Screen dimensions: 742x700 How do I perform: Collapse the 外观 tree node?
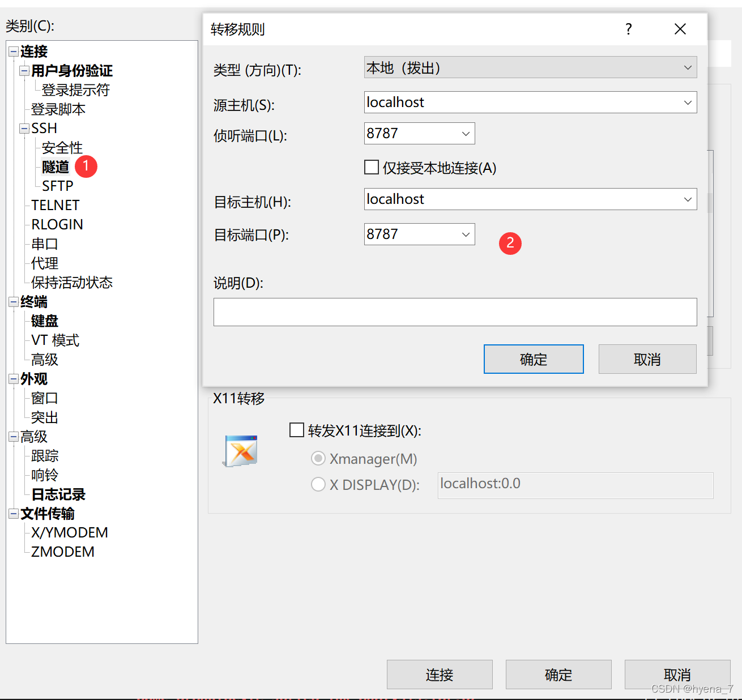click(14, 379)
